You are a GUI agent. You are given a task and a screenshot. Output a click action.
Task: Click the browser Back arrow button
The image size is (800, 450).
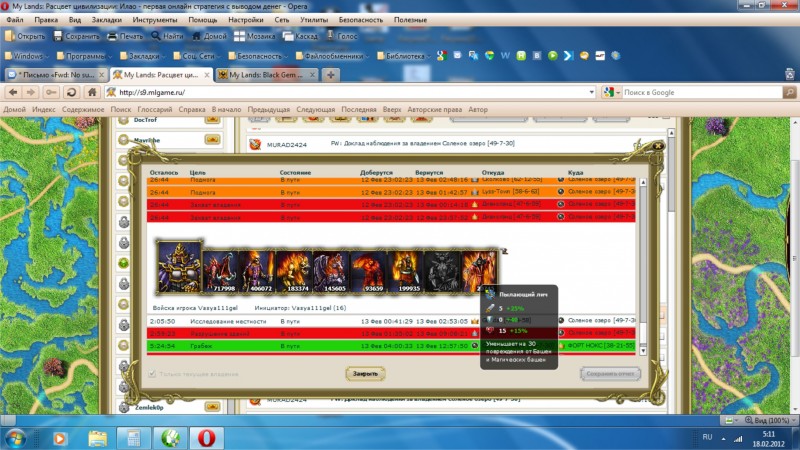pyautogui.click(x=13, y=92)
